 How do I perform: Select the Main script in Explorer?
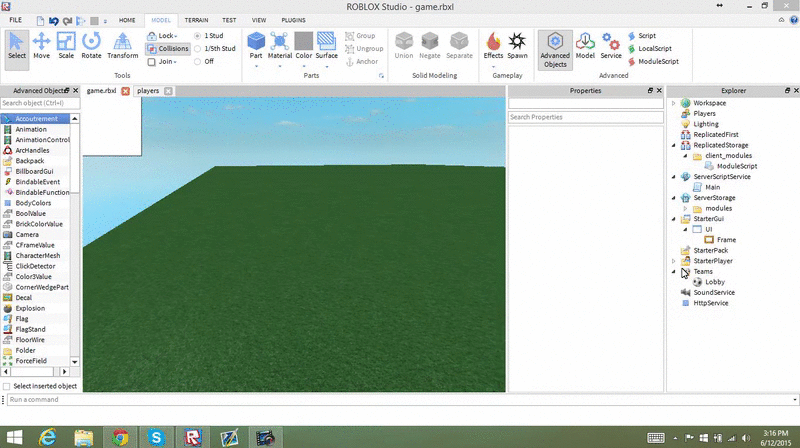pos(712,187)
